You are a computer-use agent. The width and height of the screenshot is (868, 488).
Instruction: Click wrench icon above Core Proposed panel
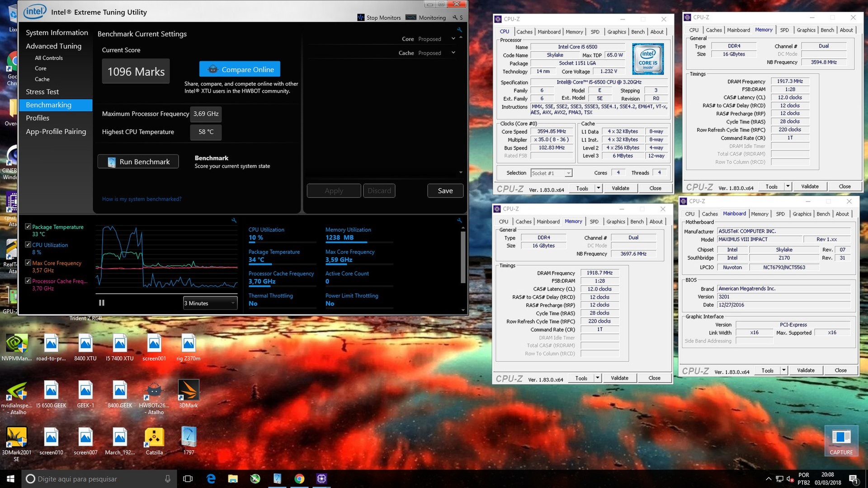pyautogui.click(x=459, y=29)
